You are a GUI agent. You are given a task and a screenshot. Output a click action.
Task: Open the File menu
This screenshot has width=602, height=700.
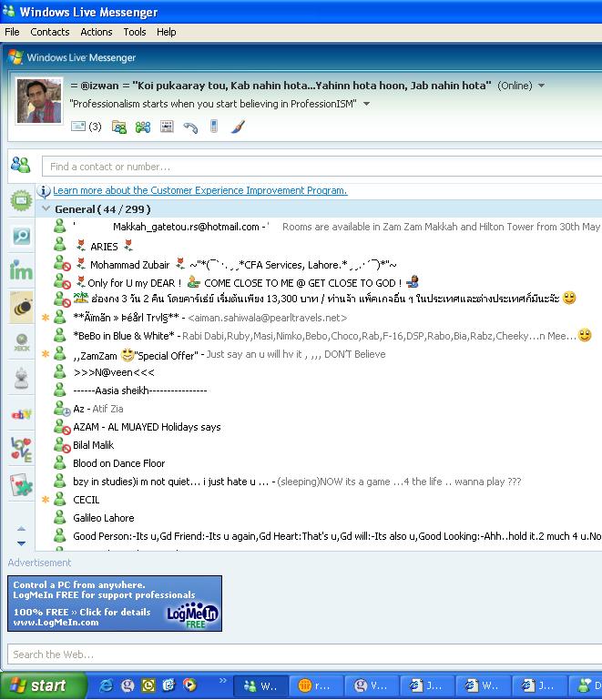(x=12, y=32)
